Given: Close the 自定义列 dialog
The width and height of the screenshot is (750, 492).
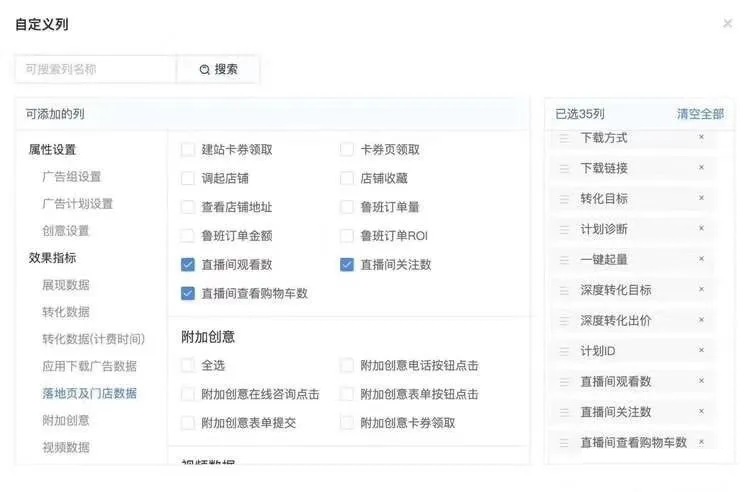Looking at the screenshot, I should tap(728, 23).
